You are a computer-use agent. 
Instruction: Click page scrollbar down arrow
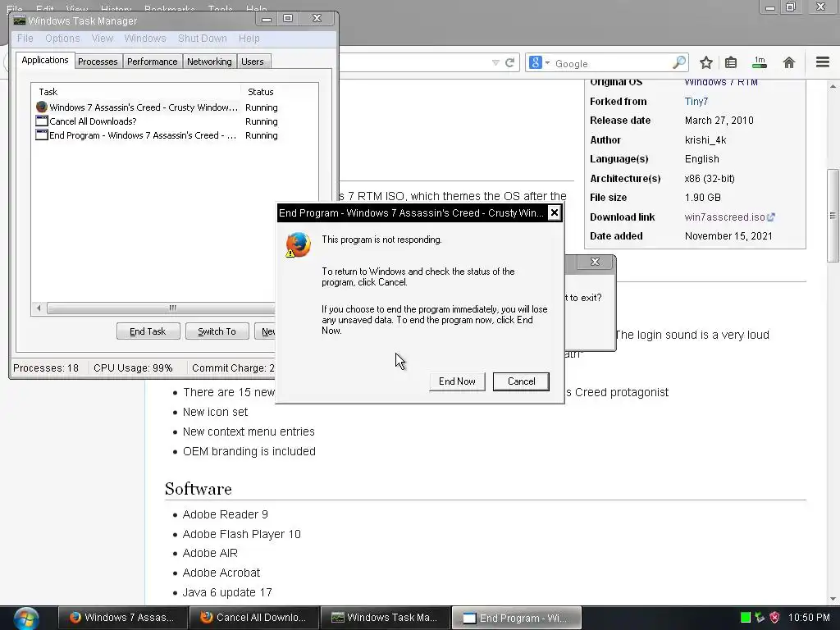tap(833, 599)
